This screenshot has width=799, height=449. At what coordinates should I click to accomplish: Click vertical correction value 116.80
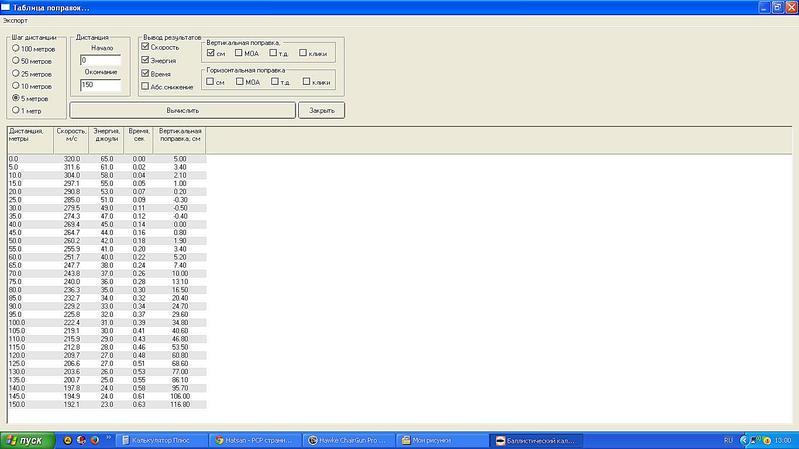(x=180, y=404)
